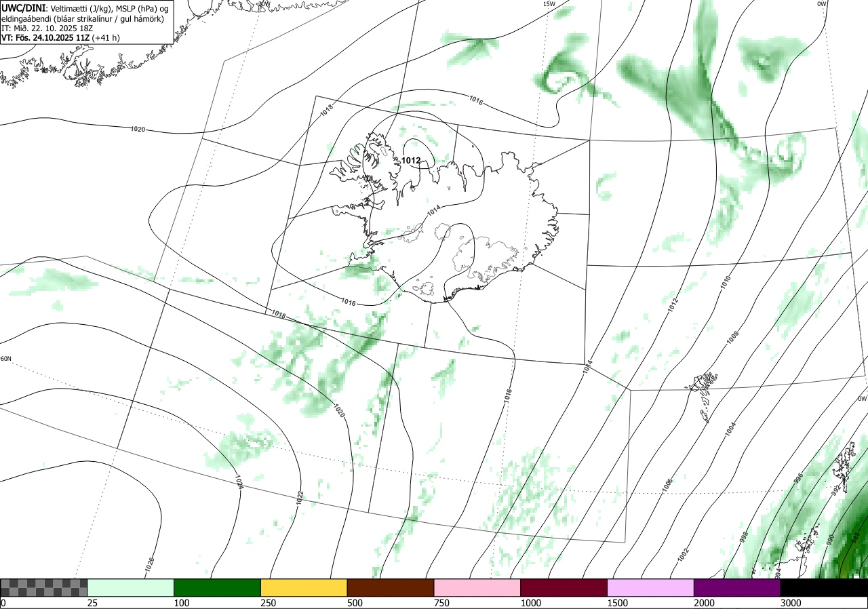The image size is (868, 609).
Task: Click the '1022' isobar label
Action: [300, 498]
